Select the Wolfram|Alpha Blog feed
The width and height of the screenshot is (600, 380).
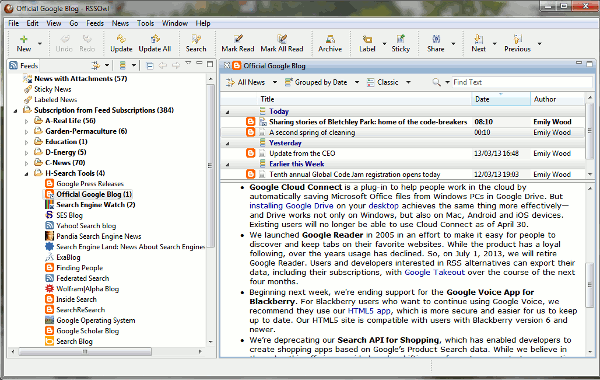click(88, 289)
